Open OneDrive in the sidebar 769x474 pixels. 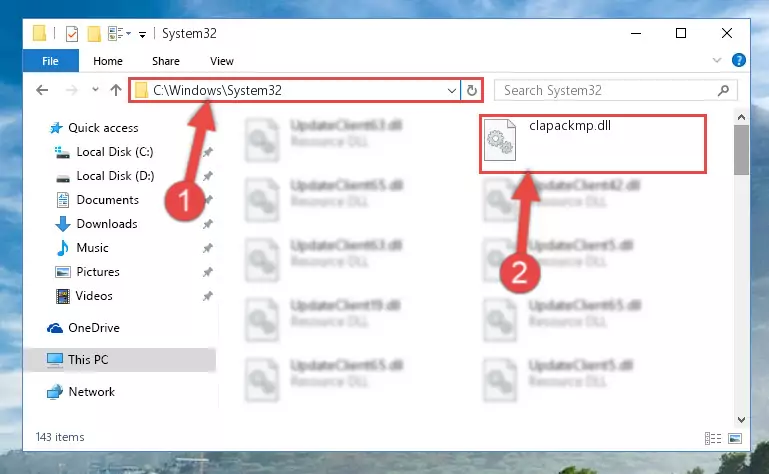tap(94, 328)
